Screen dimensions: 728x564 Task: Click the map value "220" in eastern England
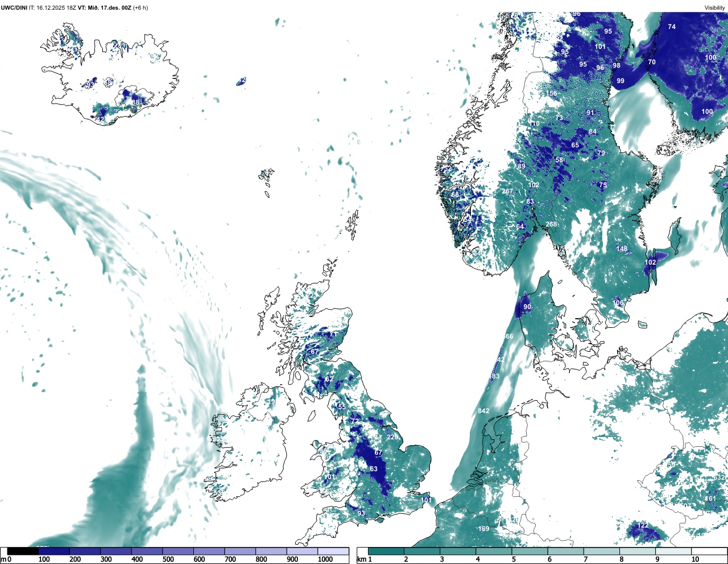392,437
